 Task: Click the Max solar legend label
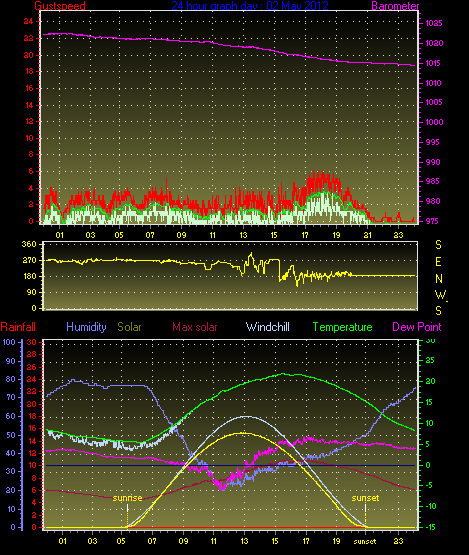(x=195, y=327)
